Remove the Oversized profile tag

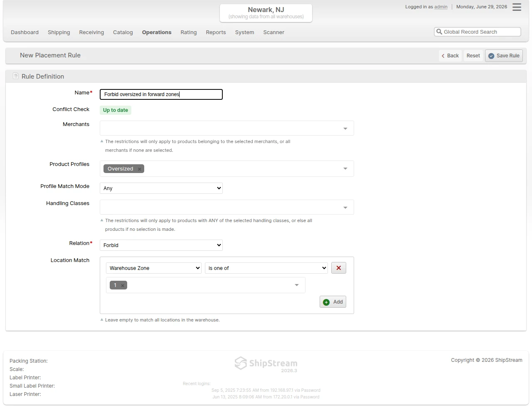click(140, 169)
